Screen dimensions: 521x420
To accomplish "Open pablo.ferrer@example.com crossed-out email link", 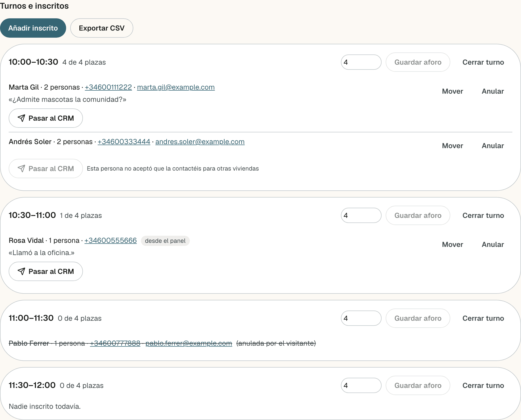I will point(189,343).
